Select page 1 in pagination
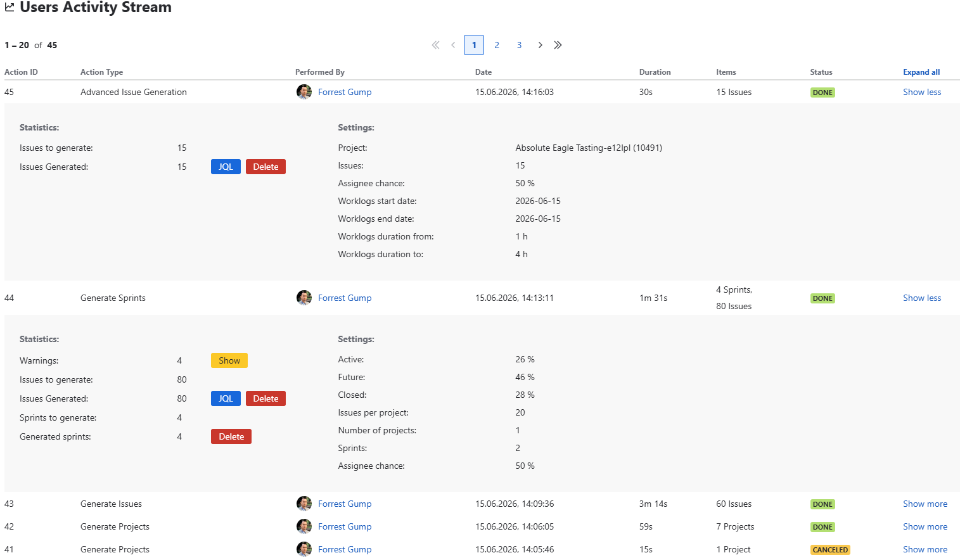Screen dimensions: 960x560 (474, 45)
